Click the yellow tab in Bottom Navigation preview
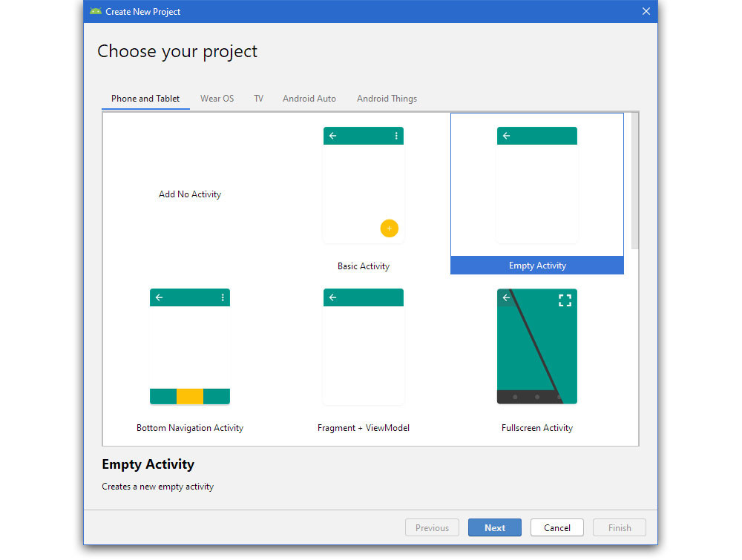 [x=189, y=396]
